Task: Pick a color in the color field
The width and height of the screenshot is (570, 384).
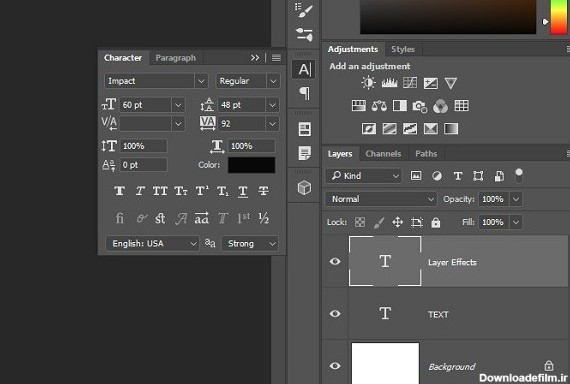Action: coord(448,17)
